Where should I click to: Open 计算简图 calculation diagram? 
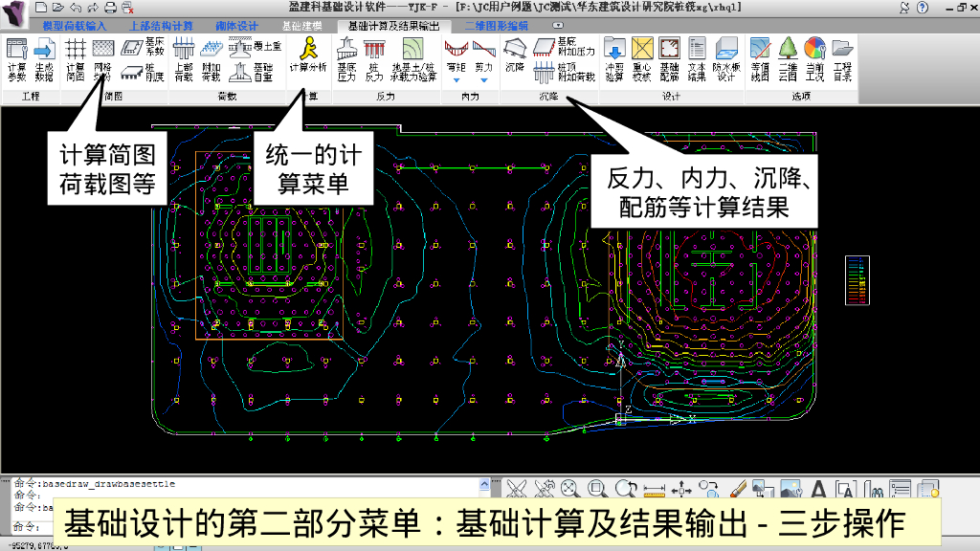coord(76,60)
